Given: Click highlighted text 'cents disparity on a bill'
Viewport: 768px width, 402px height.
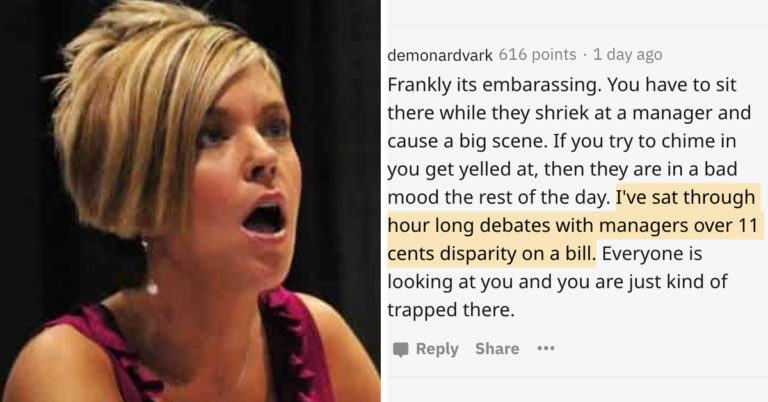Looking at the screenshot, I should pos(491,254).
